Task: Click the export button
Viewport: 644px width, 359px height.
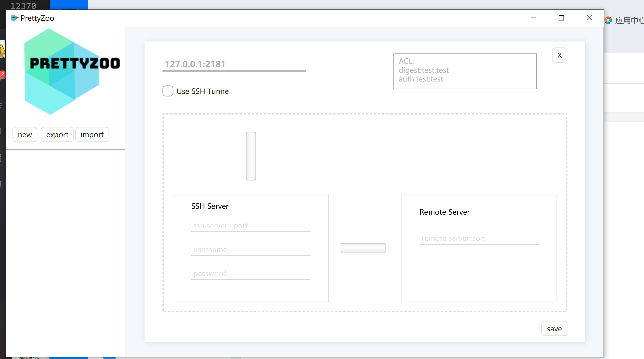Action: point(57,135)
